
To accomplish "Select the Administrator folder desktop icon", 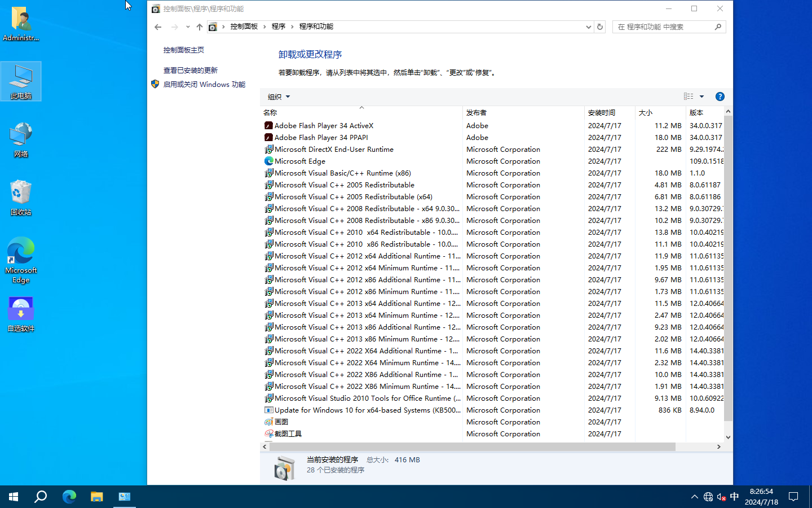I will click(x=21, y=24).
